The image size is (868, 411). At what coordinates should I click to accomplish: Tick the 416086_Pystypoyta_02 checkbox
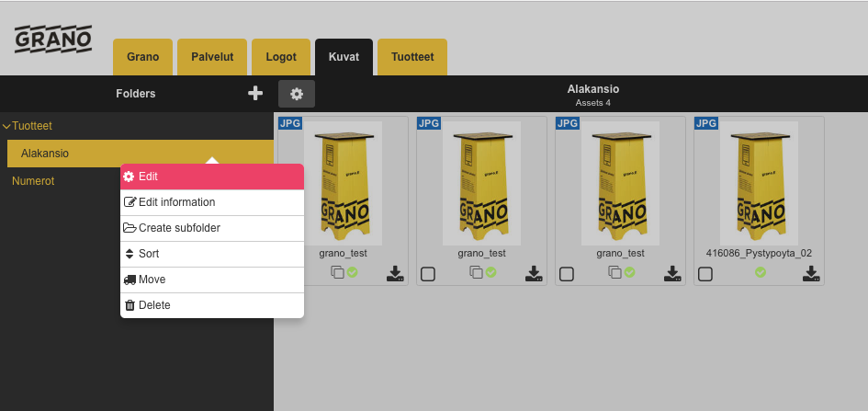coord(705,274)
